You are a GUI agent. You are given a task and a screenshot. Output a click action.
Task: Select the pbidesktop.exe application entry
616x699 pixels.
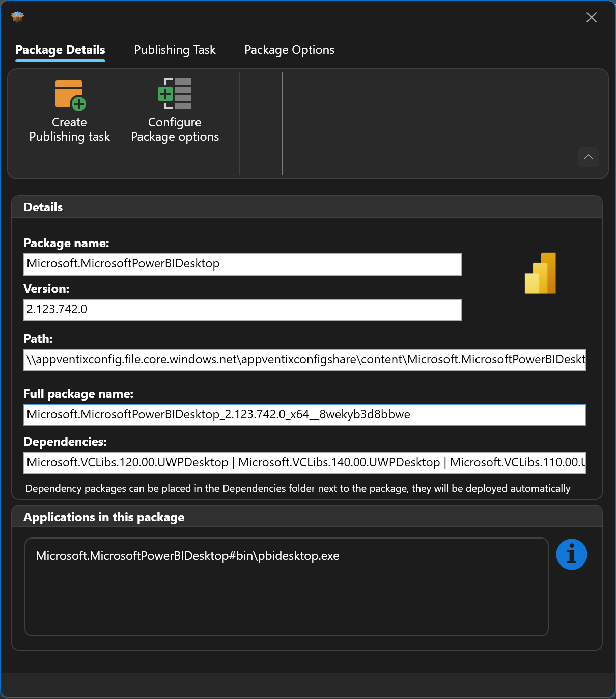(x=187, y=556)
